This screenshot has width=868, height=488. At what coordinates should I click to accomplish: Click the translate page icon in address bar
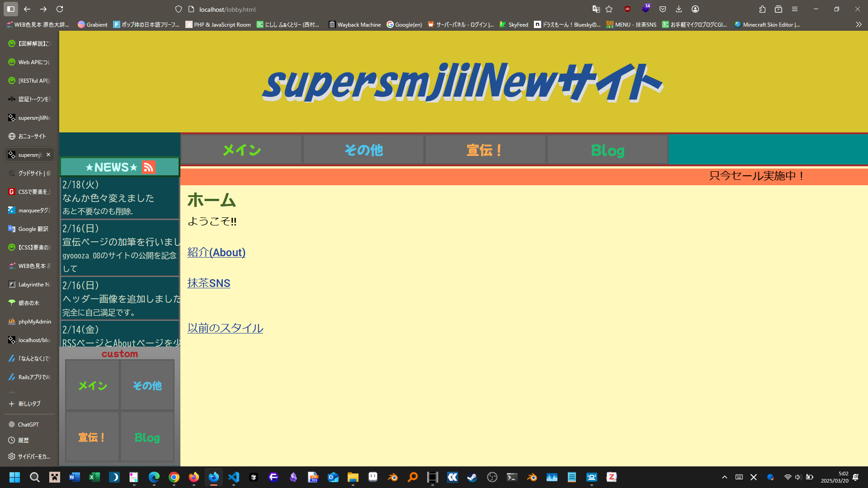tap(596, 9)
